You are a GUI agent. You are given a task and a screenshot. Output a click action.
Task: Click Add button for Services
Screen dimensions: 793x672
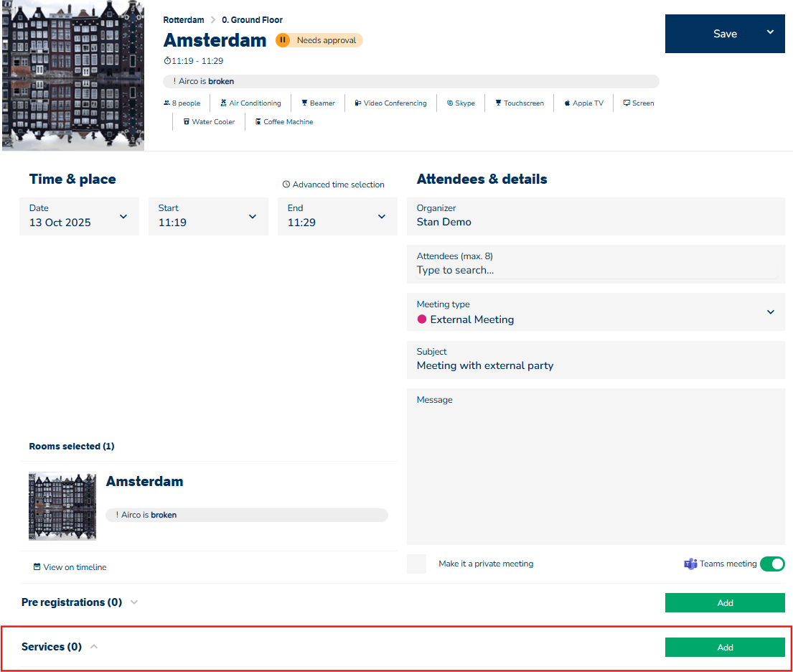point(725,647)
